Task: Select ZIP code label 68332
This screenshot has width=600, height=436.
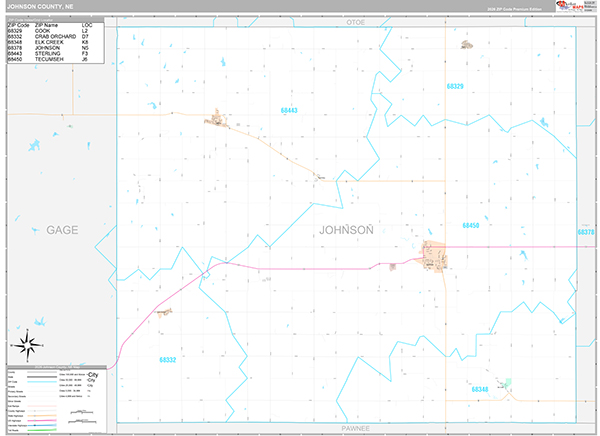Action: coord(168,360)
